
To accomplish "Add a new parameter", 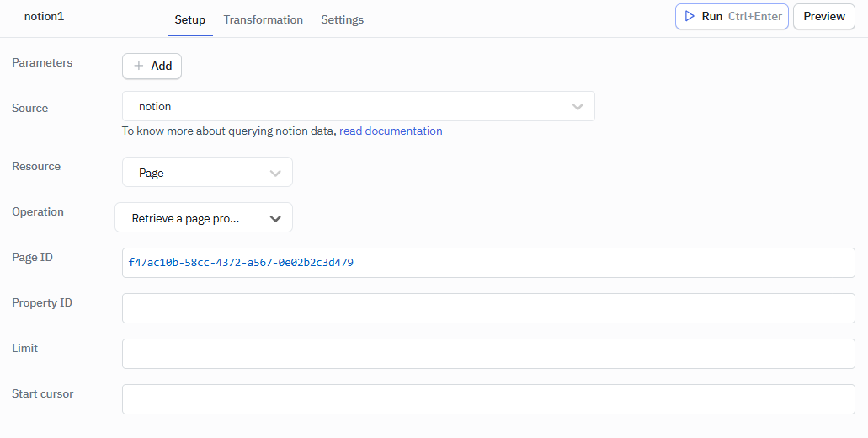I will pyautogui.click(x=152, y=66).
